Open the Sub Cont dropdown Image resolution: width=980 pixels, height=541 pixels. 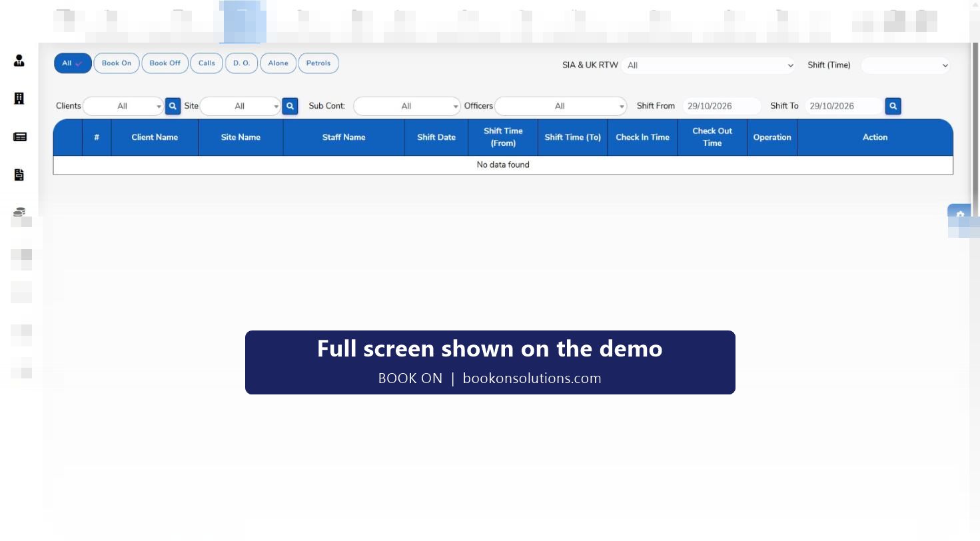tap(407, 106)
